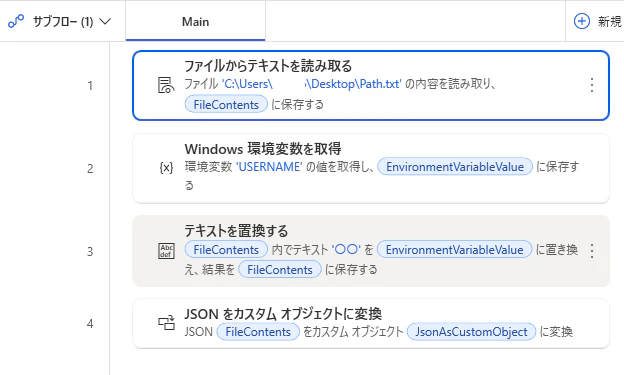Click the subflow icon beside サブフロー

tap(16, 21)
